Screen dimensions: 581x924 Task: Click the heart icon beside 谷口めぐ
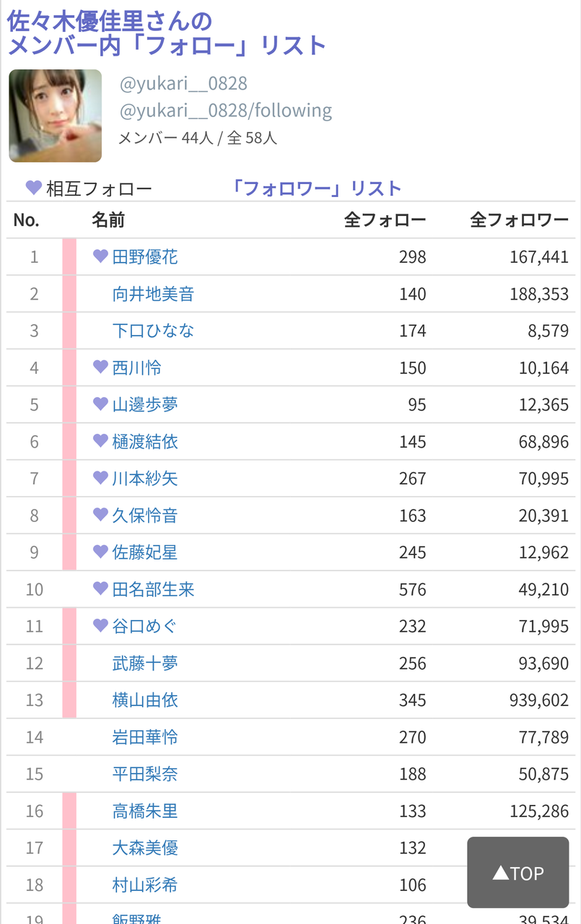pyautogui.click(x=101, y=626)
